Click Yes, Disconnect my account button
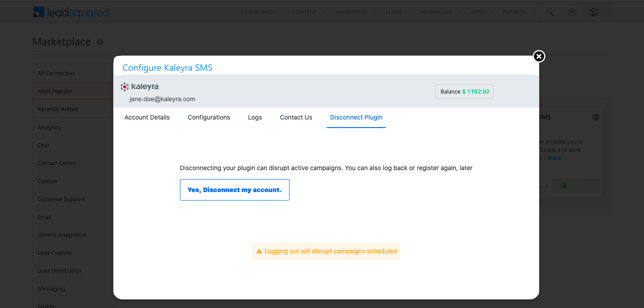644x308 pixels. click(x=235, y=190)
